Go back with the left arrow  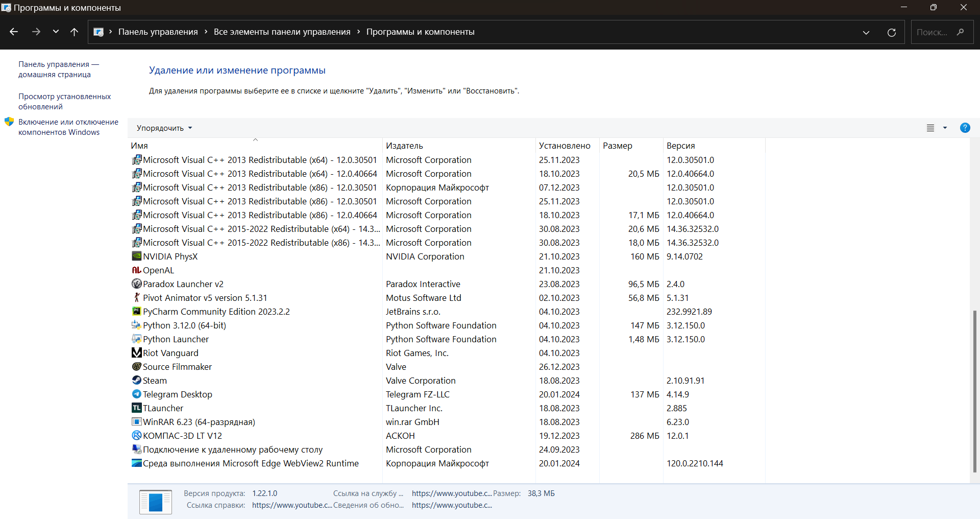[14, 32]
